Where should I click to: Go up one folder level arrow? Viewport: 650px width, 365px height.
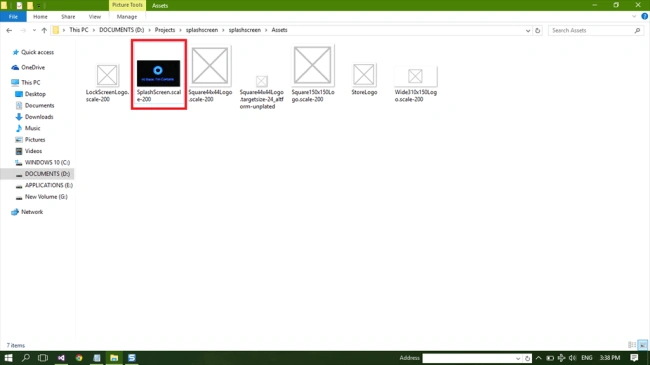(44, 30)
